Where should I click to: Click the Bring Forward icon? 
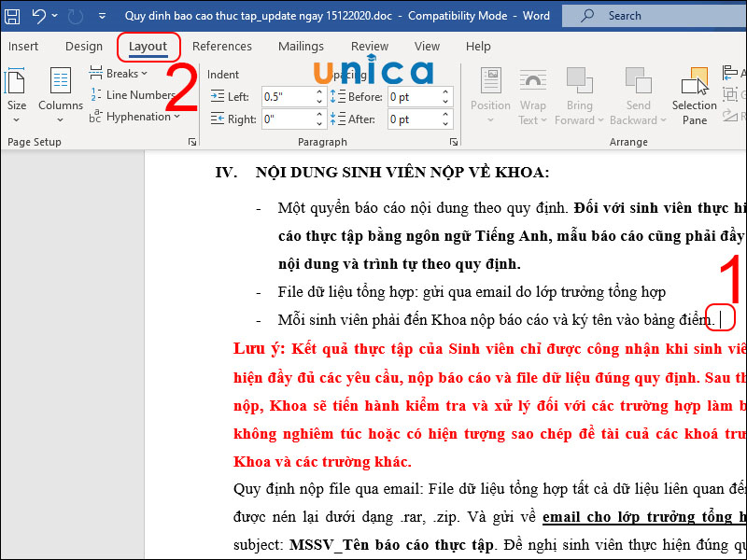coord(579,93)
